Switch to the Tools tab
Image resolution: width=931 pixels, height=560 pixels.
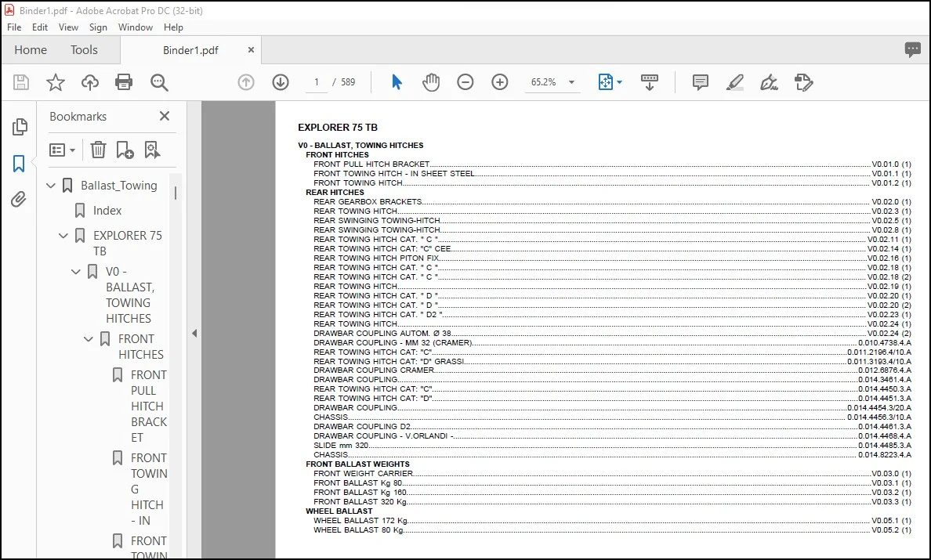tap(84, 50)
